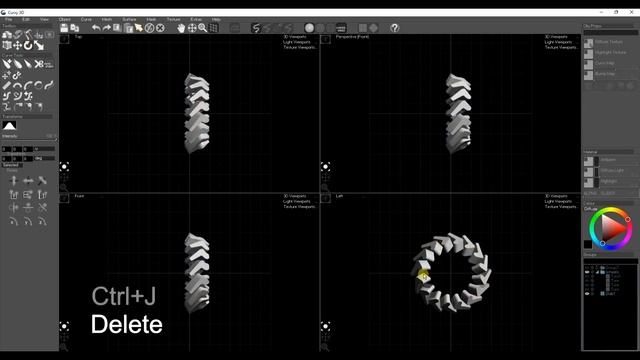Click the Highlight material swatch

point(589,182)
